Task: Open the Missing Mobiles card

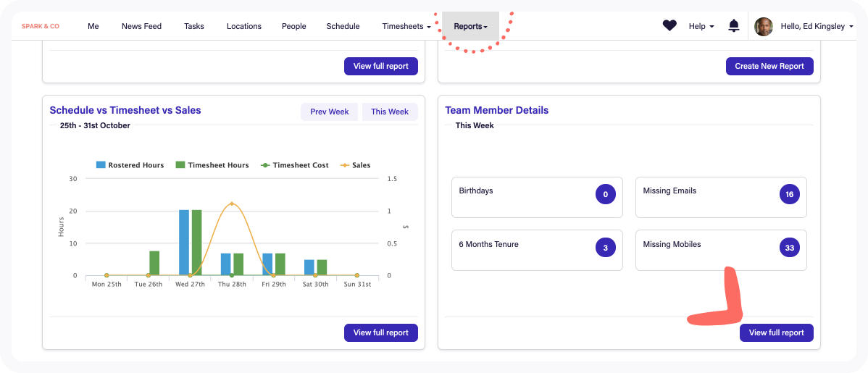Action: pos(720,250)
